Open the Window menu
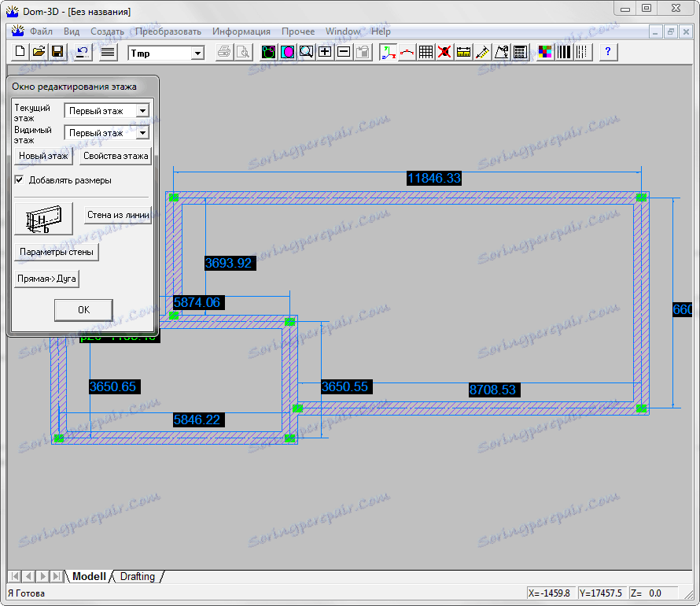The width and height of the screenshot is (700, 606). [343, 31]
